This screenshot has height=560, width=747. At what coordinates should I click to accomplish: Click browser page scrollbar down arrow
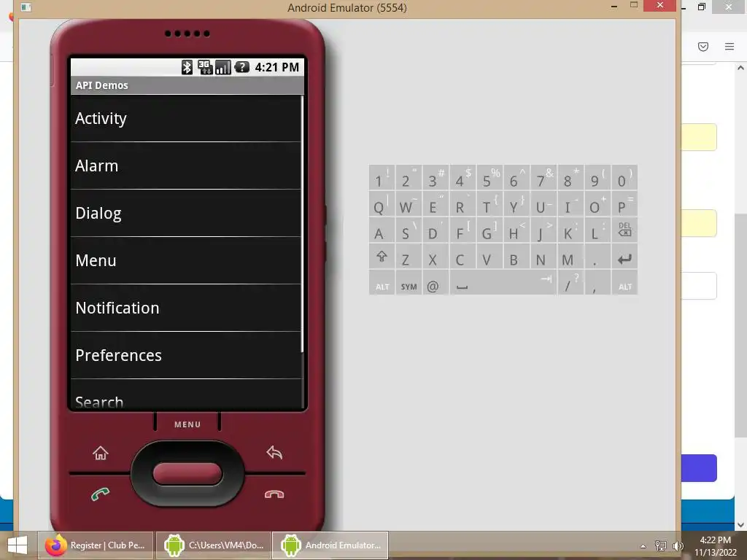741,525
